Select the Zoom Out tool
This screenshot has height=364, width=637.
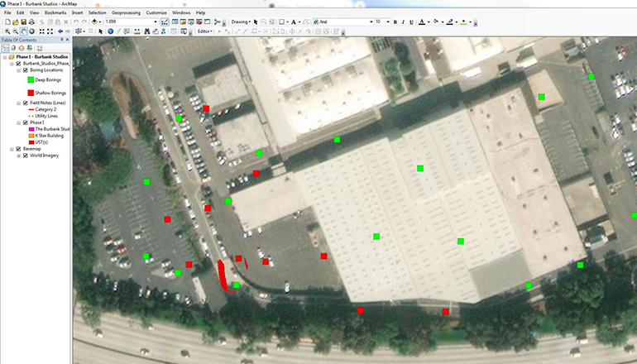coord(15,31)
